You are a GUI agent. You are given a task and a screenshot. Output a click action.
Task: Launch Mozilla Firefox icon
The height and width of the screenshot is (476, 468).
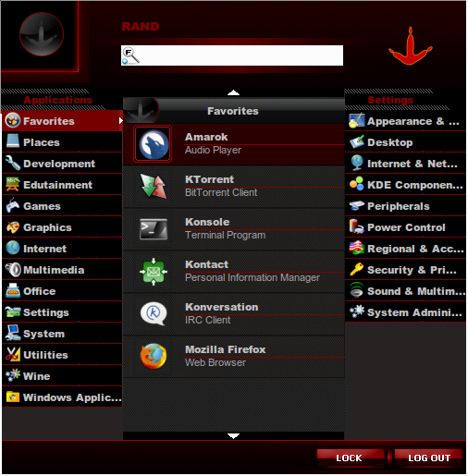[x=154, y=356]
